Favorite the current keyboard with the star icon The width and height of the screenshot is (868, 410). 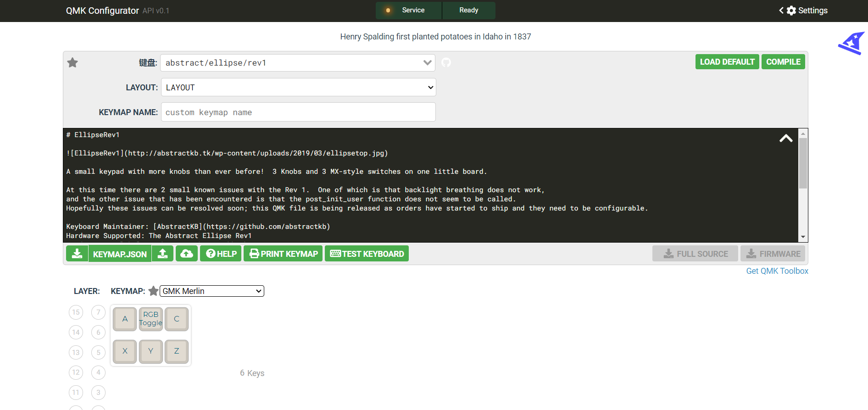coord(72,62)
